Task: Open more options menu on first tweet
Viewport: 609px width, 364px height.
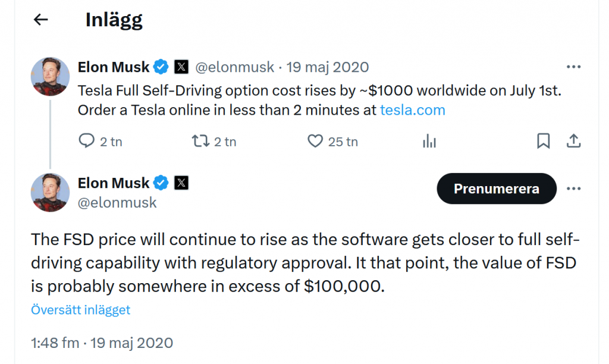Action: 573,67
